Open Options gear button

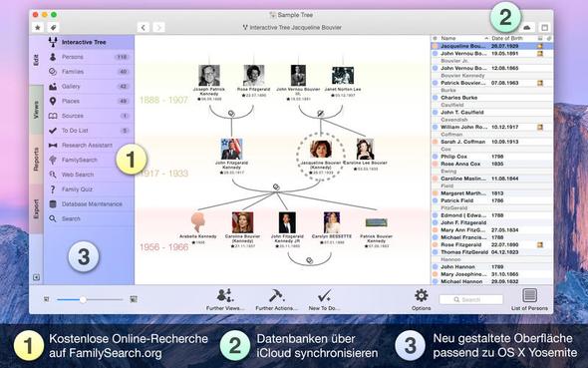point(422,299)
